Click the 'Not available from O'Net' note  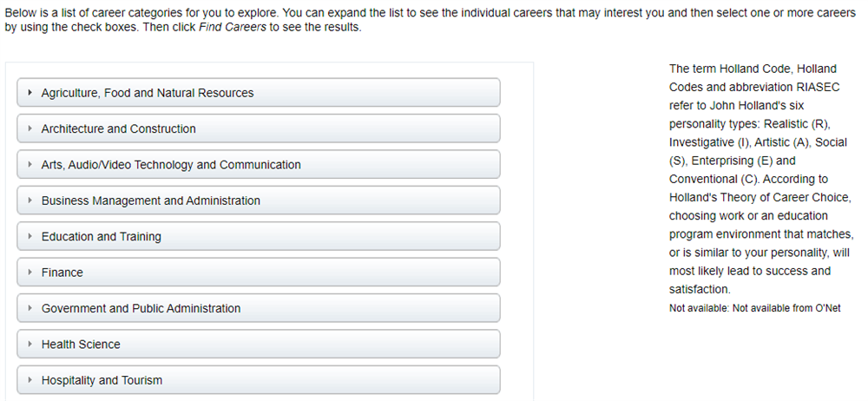pyautogui.click(x=755, y=308)
